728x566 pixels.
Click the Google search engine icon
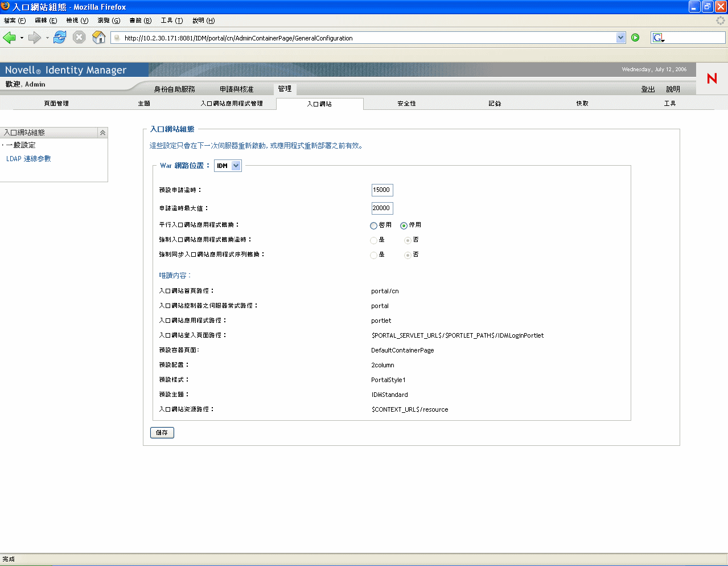point(658,38)
